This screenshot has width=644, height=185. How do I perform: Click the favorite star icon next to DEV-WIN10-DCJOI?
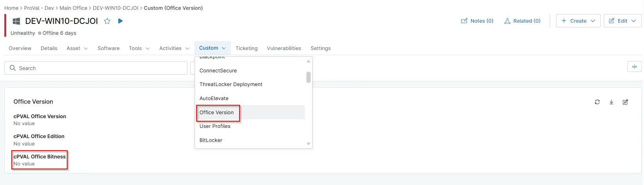(107, 21)
